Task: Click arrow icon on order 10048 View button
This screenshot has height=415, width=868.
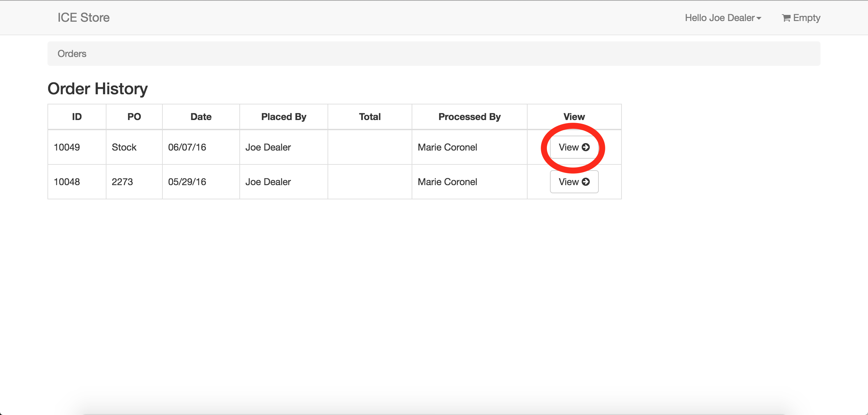Action: pyautogui.click(x=586, y=182)
